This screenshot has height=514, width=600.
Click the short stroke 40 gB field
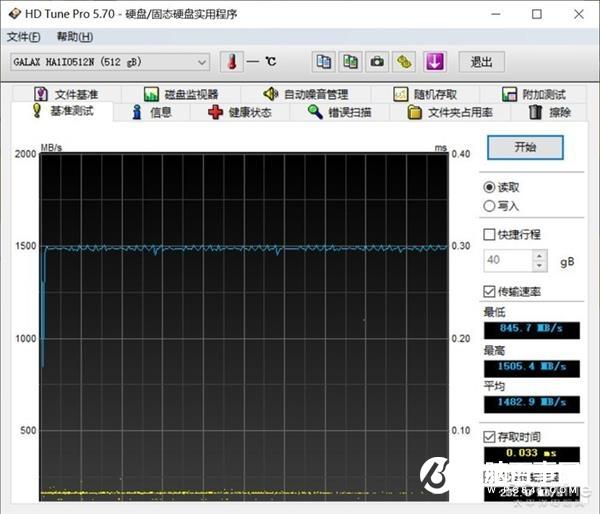(x=508, y=260)
